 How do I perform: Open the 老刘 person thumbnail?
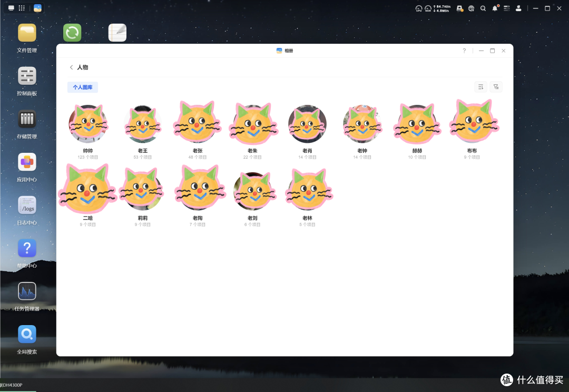click(253, 191)
